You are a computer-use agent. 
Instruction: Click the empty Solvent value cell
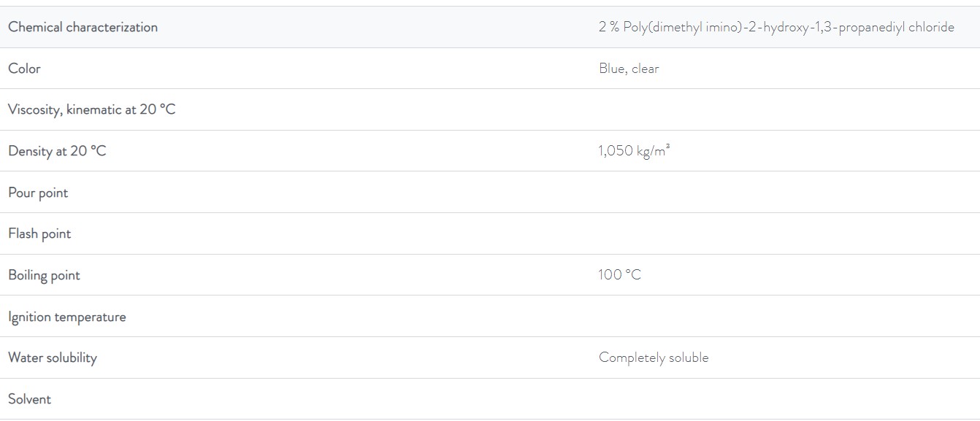point(785,399)
